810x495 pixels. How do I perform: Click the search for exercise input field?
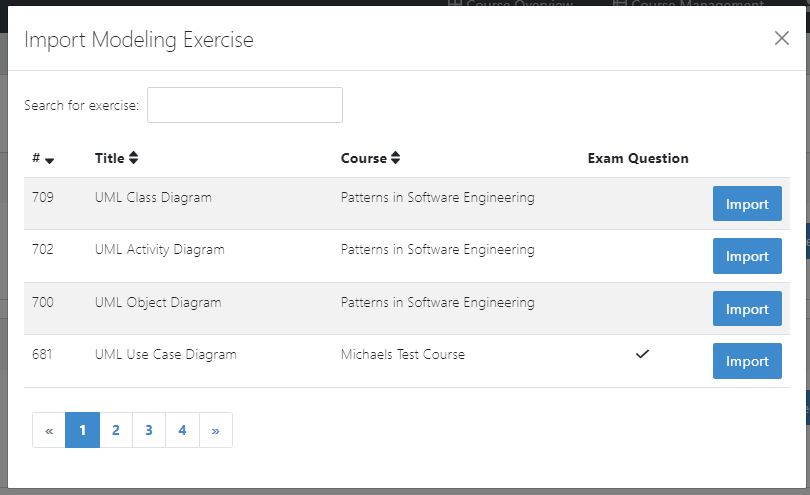[245, 105]
